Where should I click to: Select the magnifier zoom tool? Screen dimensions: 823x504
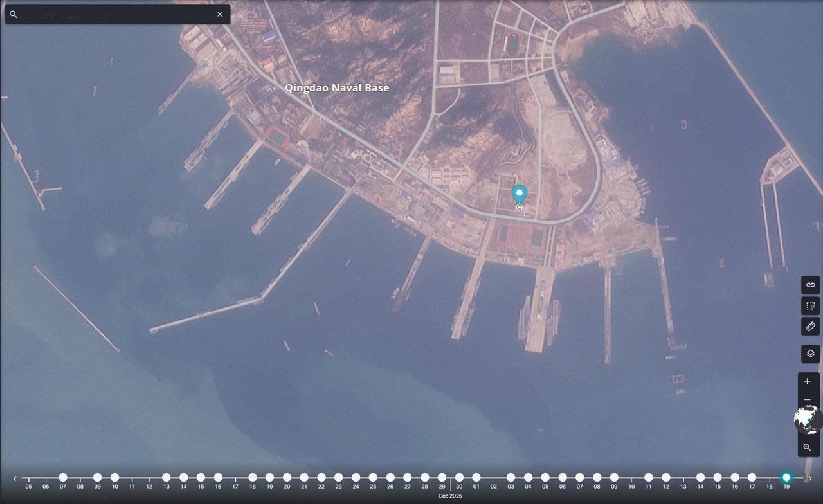(x=808, y=447)
